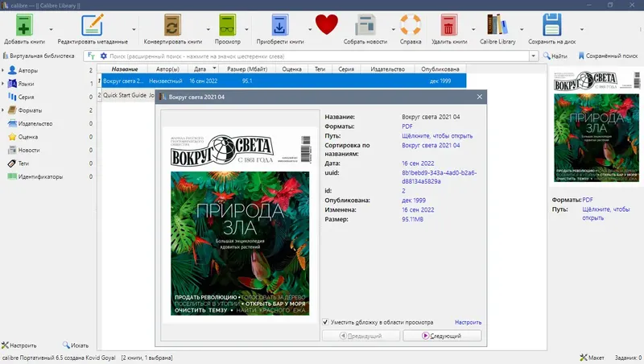Click the uuid value link in dialog
644x364 pixels.
(x=439, y=176)
